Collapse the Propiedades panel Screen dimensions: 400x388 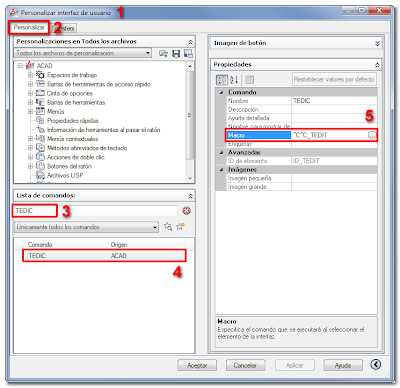click(377, 65)
